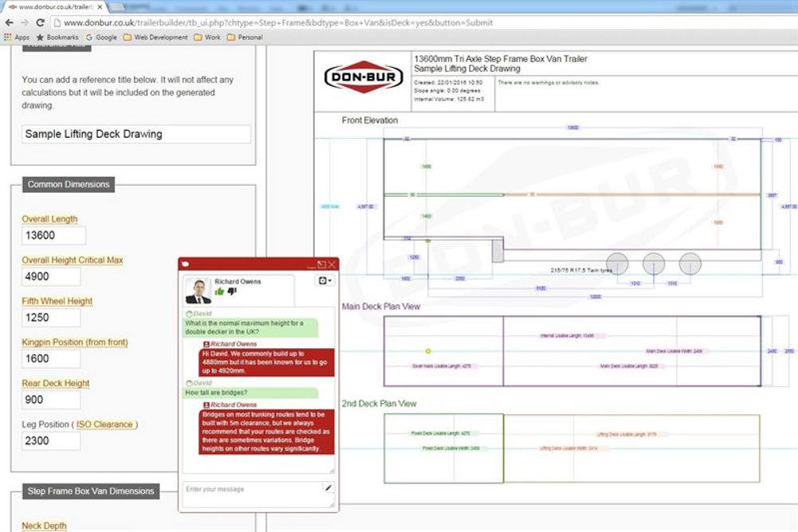The height and width of the screenshot is (532, 798).
Task: Pop out the live chat window
Action: 322,264
